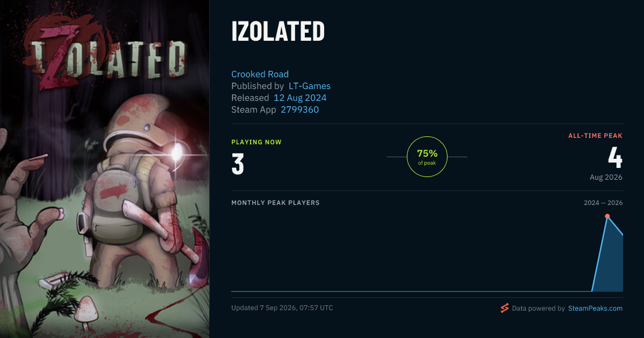644x338 pixels.
Task: Click the Updated 7 Sep 2026 timestamp
Action: tap(282, 308)
